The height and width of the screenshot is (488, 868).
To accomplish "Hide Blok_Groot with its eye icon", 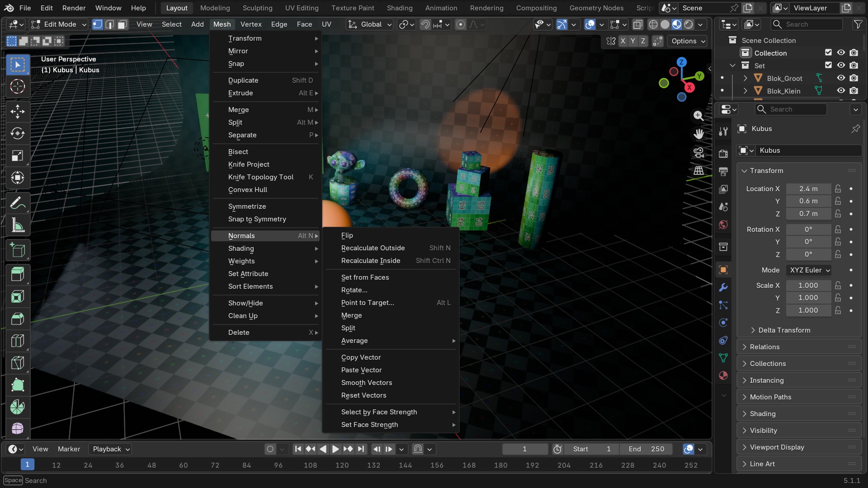I will click(x=841, y=78).
